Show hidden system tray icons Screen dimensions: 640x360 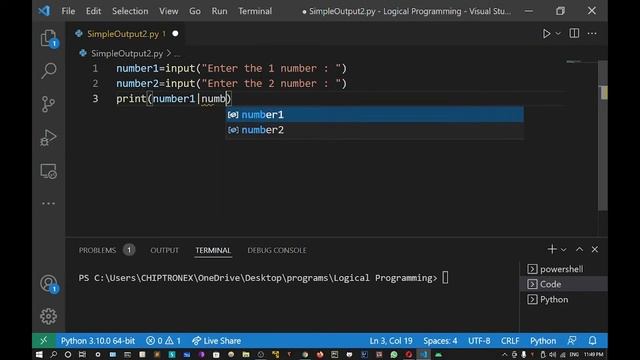(504, 354)
